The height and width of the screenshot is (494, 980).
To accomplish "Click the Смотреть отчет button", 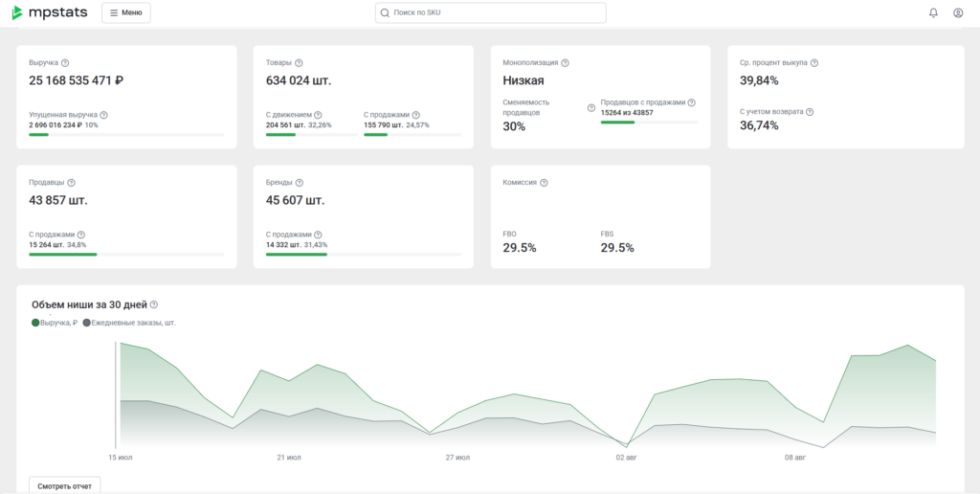I will [x=64, y=485].
